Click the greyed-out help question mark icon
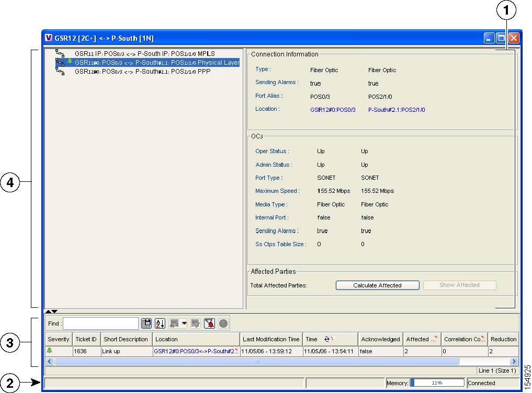 tap(223, 324)
